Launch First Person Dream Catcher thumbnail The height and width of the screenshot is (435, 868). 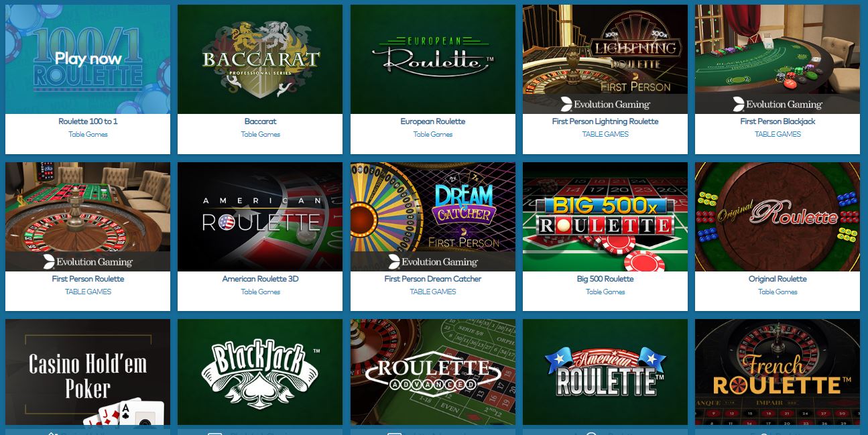click(x=433, y=216)
